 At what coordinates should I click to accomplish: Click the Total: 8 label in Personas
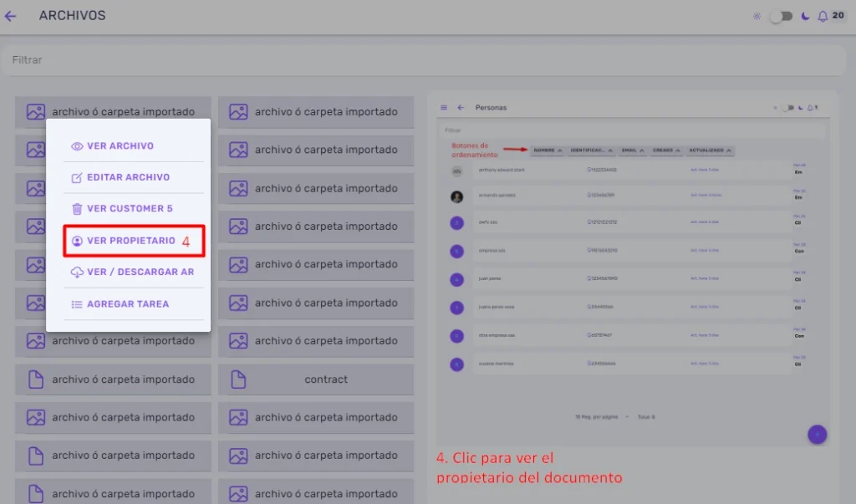[646, 417]
